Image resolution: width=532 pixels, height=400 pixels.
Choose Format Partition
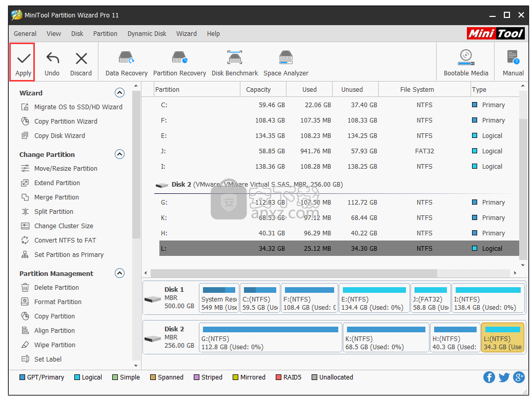(51, 302)
